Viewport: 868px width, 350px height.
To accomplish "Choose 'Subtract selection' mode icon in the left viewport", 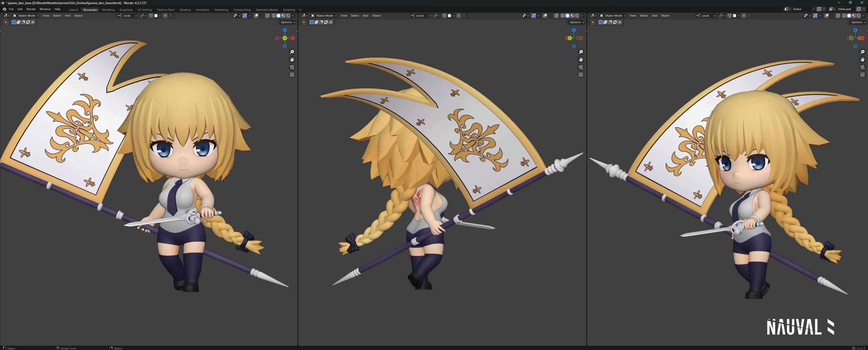I will pyautogui.click(x=23, y=22).
